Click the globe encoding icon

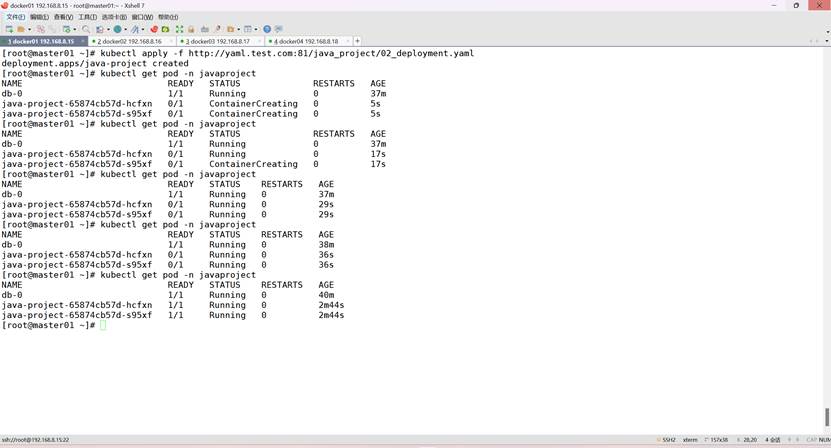(117, 29)
